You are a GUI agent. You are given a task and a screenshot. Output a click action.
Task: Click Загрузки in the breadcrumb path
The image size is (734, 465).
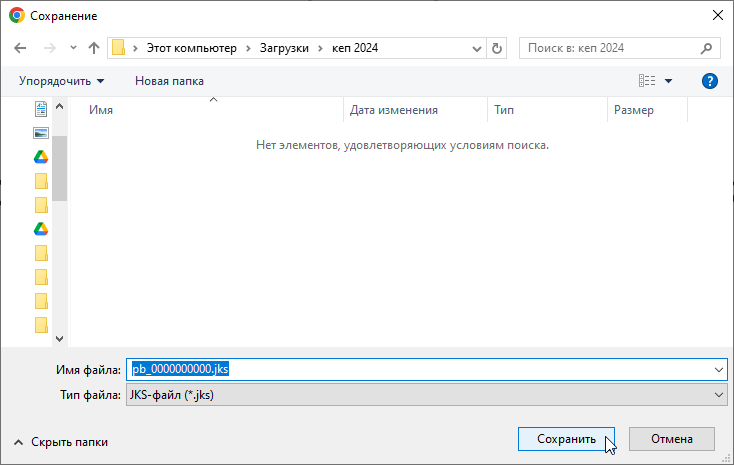[286, 48]
